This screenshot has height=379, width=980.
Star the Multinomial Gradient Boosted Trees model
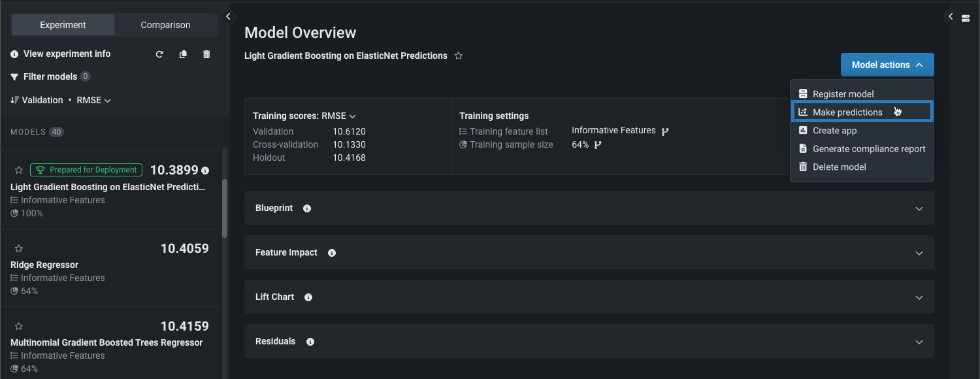19,326
